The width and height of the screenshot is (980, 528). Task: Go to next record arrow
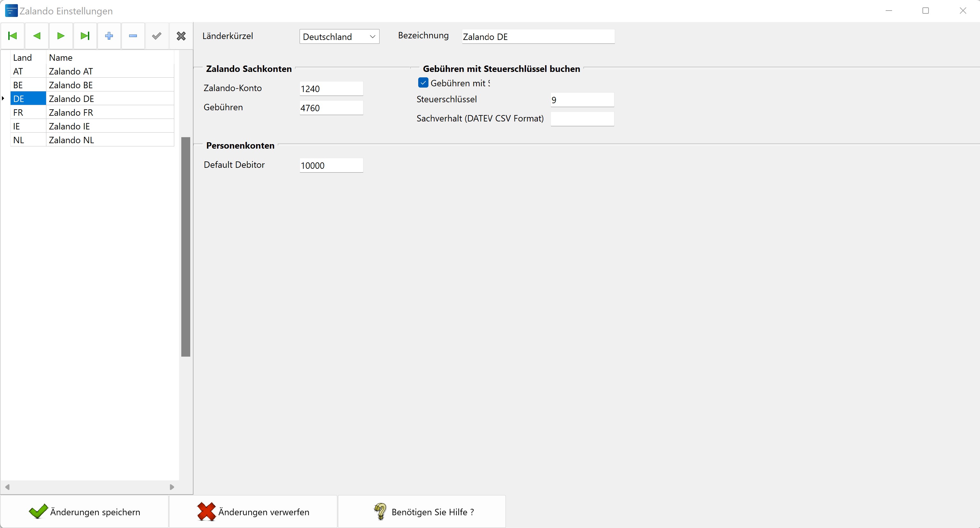tap(60, 36)
